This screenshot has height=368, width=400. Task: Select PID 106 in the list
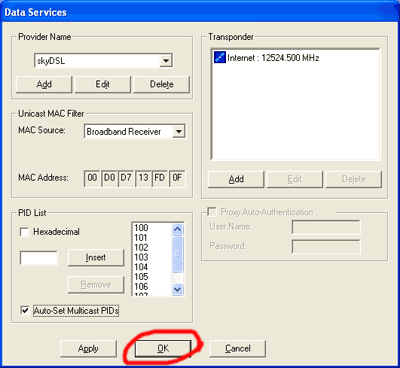[141, 286]
